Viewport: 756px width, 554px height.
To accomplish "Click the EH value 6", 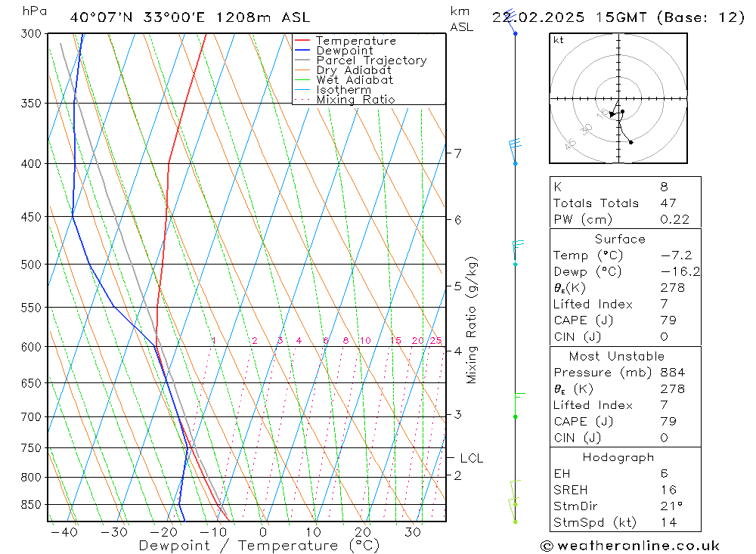I will pos(664,473).
